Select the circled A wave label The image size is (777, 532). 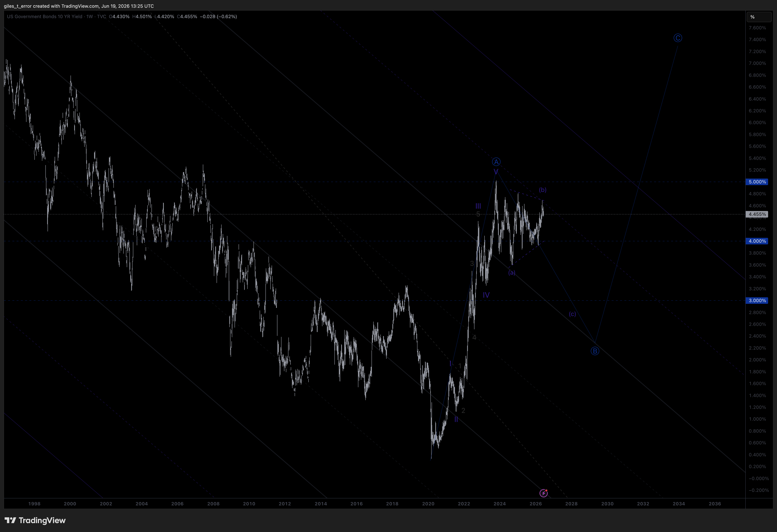click(496, 162)
